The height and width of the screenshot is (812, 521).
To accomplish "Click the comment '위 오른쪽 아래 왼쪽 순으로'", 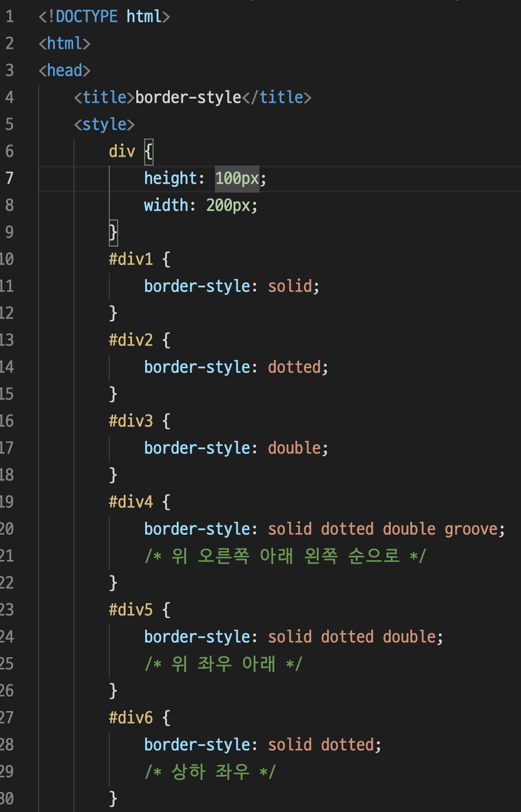I will click(285, 556).
